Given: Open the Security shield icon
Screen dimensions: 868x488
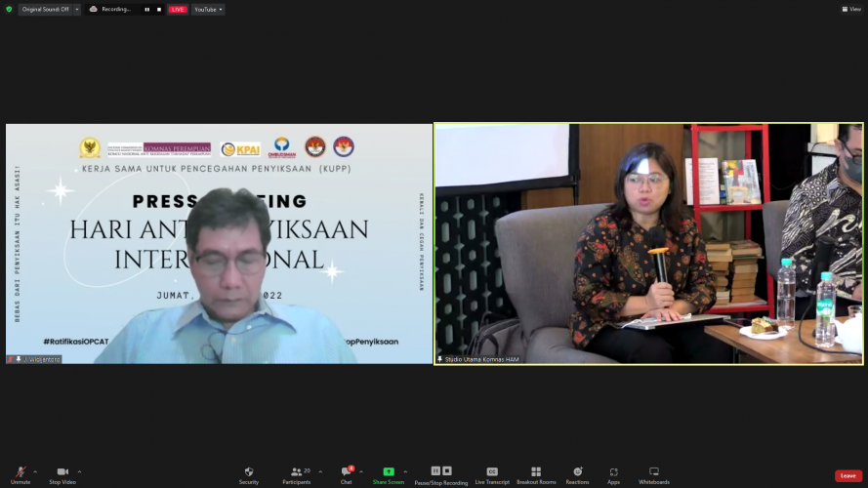Looking at the screenshot, I should pos(249,472).
